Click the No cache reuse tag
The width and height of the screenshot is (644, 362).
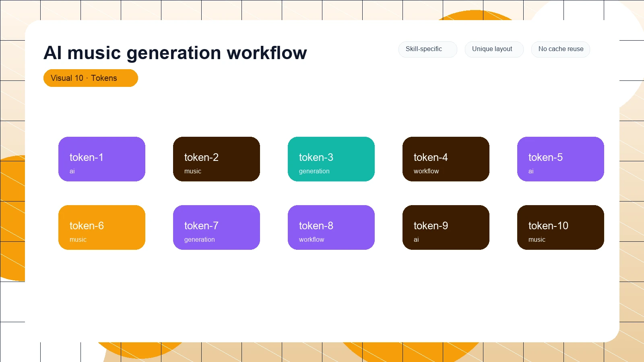561,49
